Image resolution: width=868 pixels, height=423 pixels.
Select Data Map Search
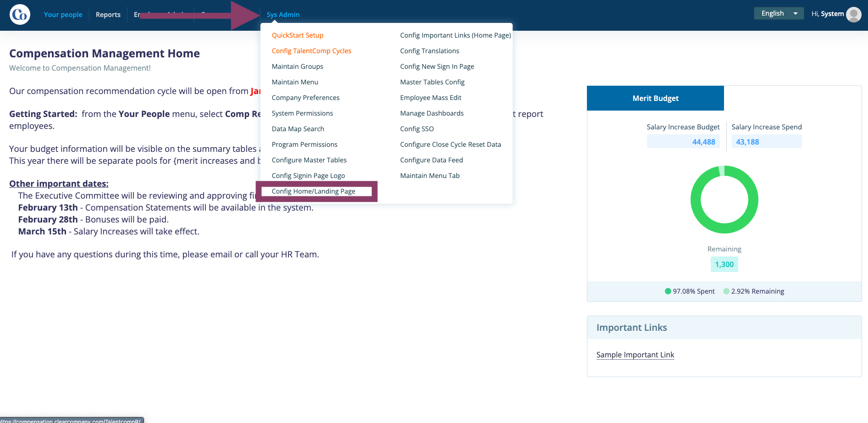point(298,129)
